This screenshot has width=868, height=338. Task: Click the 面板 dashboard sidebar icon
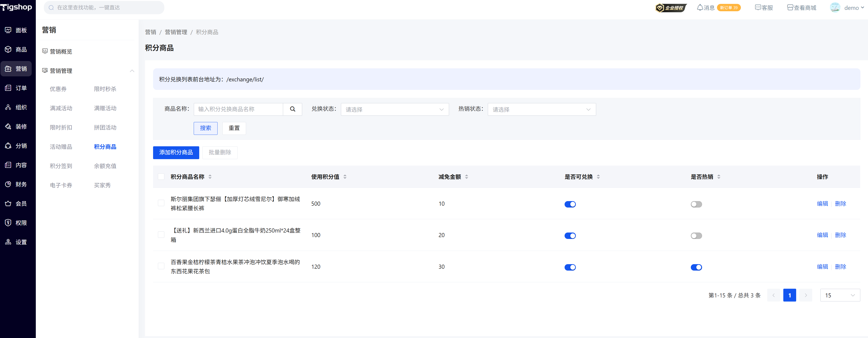click(x=8, y=30)
